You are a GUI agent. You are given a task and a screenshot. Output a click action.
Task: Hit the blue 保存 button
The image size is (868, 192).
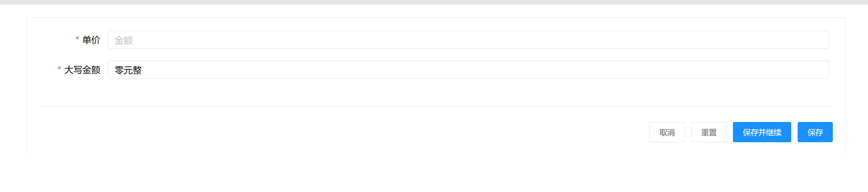pos(815,132)
